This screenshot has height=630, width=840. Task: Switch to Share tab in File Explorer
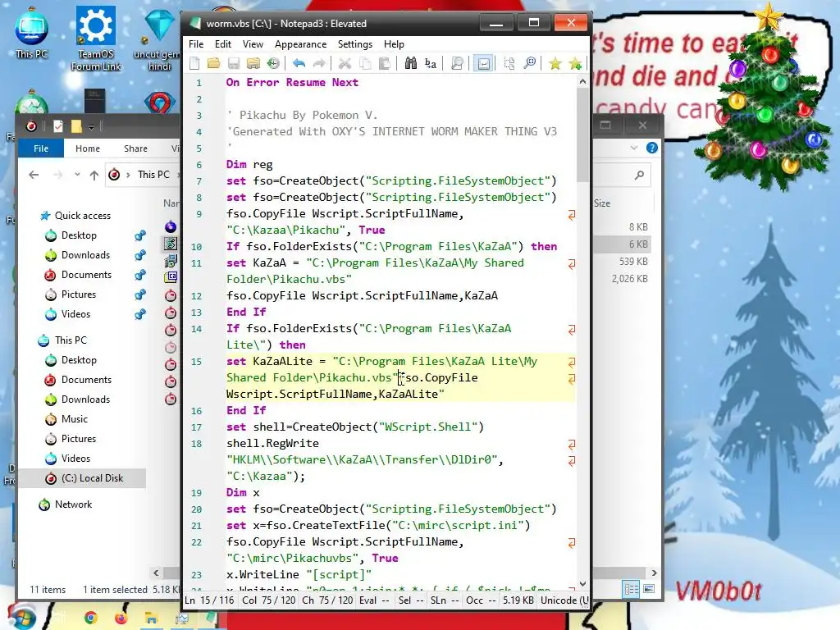(135, 148)
